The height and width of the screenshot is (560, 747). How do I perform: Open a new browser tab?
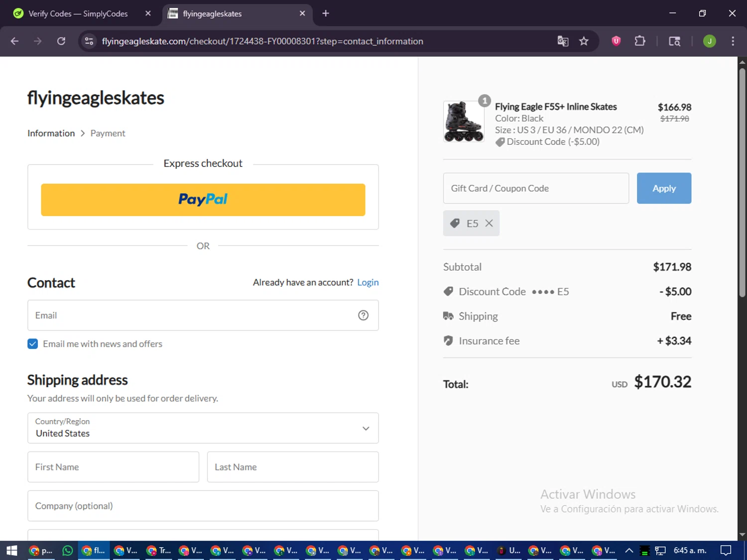coord(326,13)
